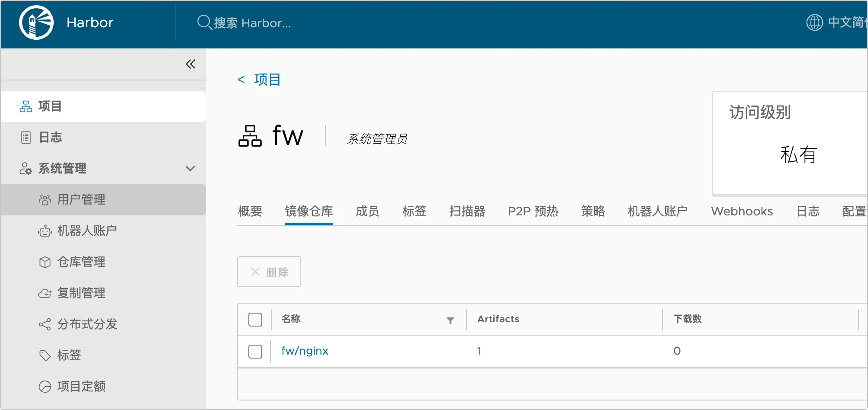This screenshot has width=868, height=410.
Task: Open 标签 in the sidebar
Action: pyautogui.click(x=103, y=356)
